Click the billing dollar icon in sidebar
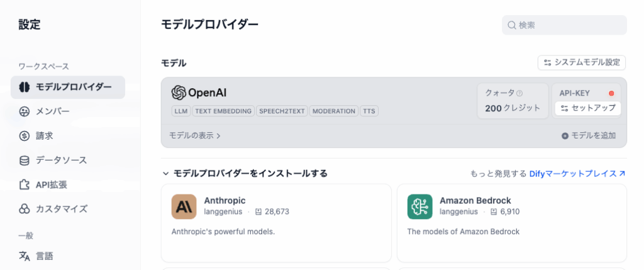Viewport: 644px width, 270px height. [25, 135]
